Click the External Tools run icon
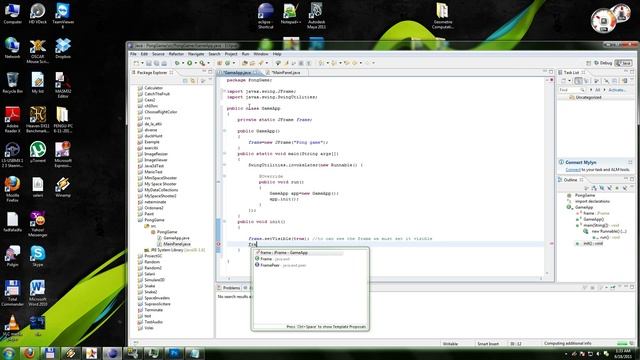The height and width of the screenshot is (360, 640). pos(202,63)
